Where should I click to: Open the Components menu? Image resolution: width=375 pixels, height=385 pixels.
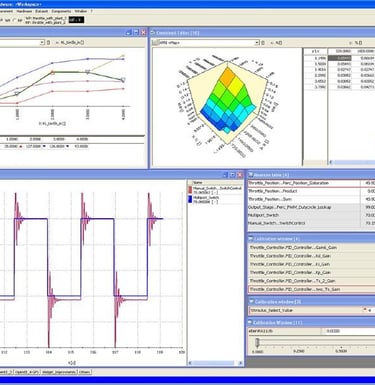[61, 11]
